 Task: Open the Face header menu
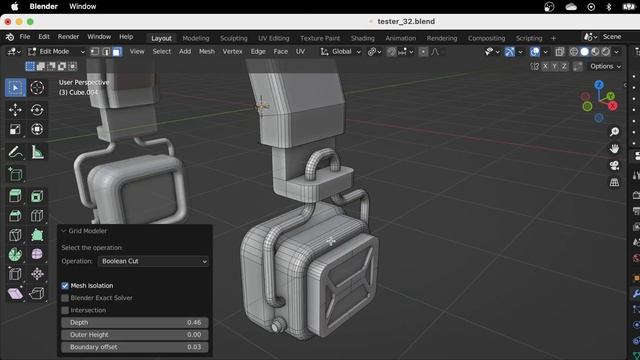(280, 52)
